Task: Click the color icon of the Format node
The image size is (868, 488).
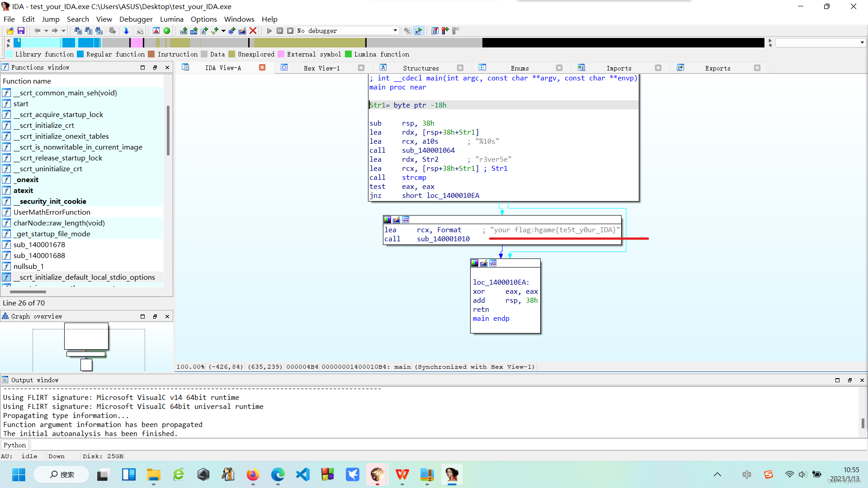Action: click(387, 220)
